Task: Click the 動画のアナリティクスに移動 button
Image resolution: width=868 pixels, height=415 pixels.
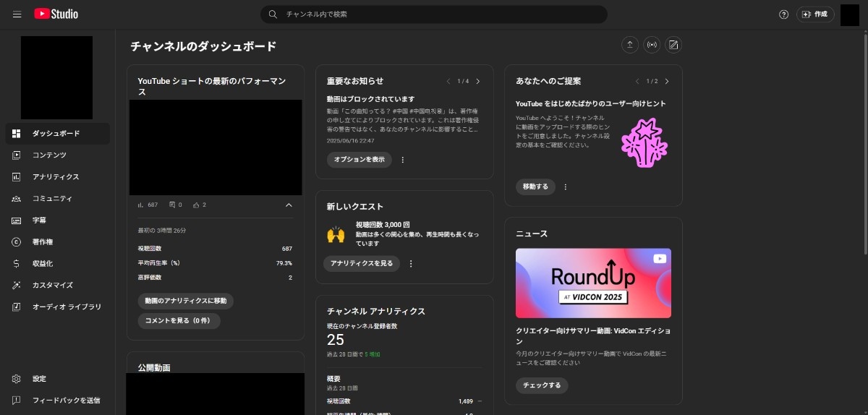Action: (185, 301)
